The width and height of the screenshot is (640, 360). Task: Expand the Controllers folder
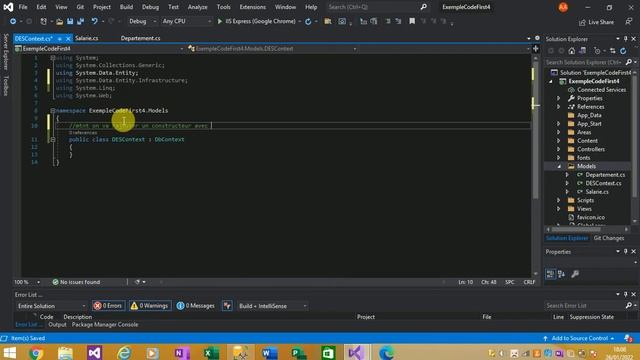tap(559, 149)
